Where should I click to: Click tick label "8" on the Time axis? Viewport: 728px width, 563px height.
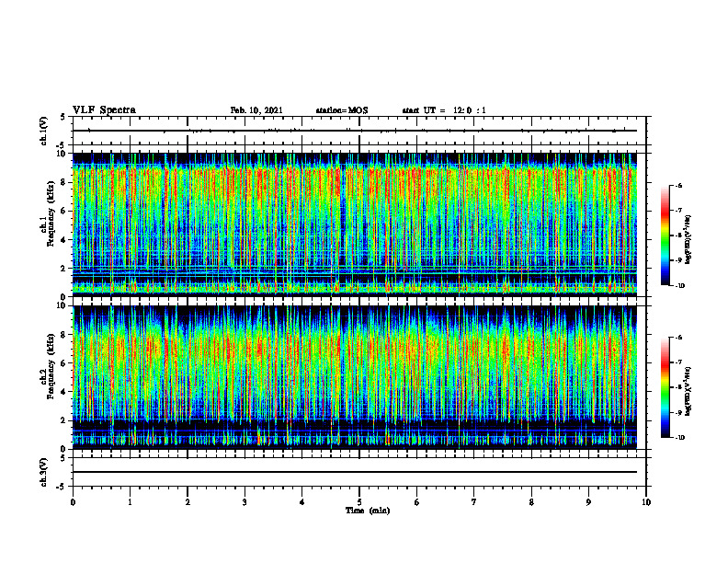[x=531, y=502]
